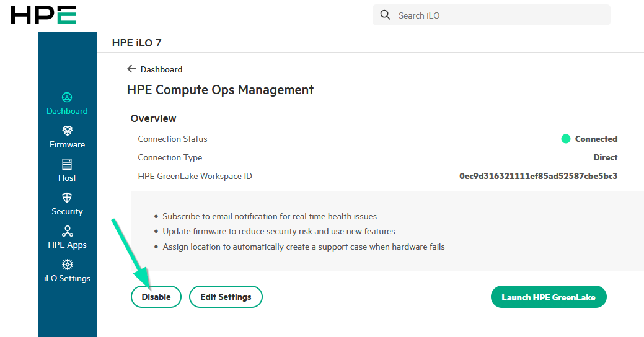Click the HPE iLO 7 header text
This screenshot has width=644, height=337.
click(137, 43)
